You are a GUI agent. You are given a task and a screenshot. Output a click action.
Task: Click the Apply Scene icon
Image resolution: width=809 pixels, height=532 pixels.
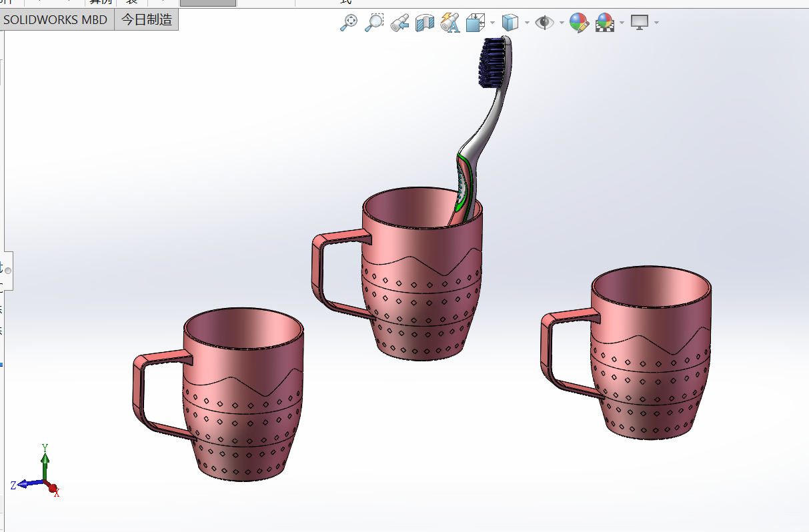point(605,23)
